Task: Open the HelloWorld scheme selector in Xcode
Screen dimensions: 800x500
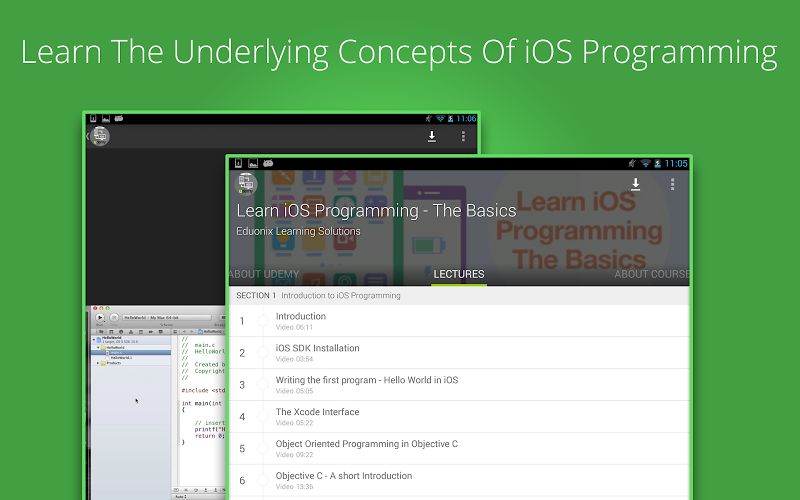Action: [x=167, y=317]
